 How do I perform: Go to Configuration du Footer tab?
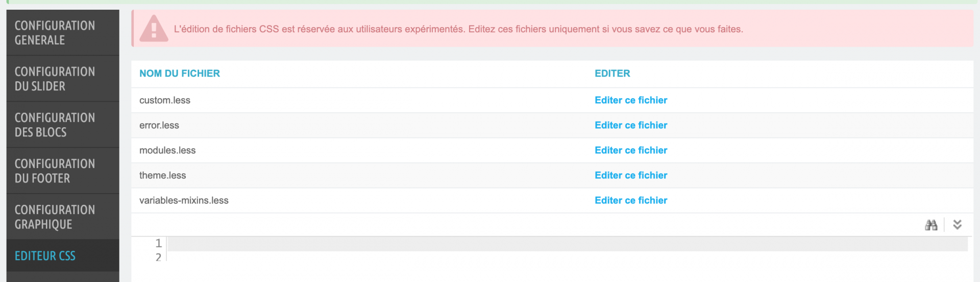click(x=63, y=171)
